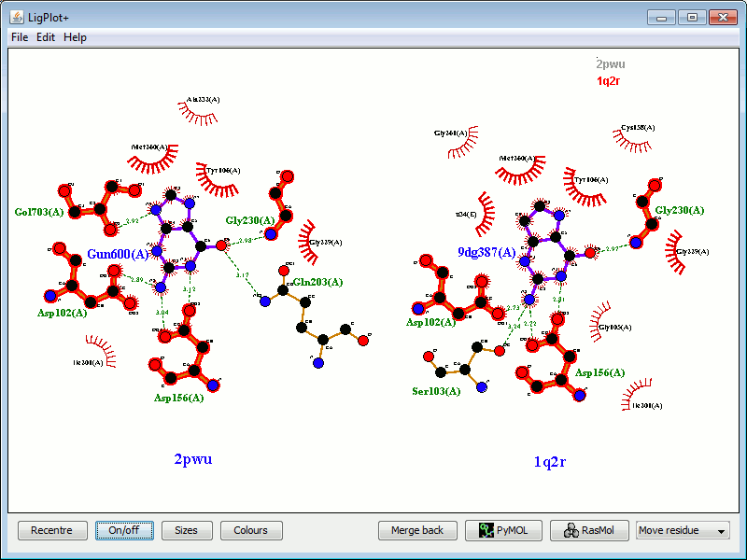Open the Help menu
The image size is (747, 560).
tap(75, 37)
